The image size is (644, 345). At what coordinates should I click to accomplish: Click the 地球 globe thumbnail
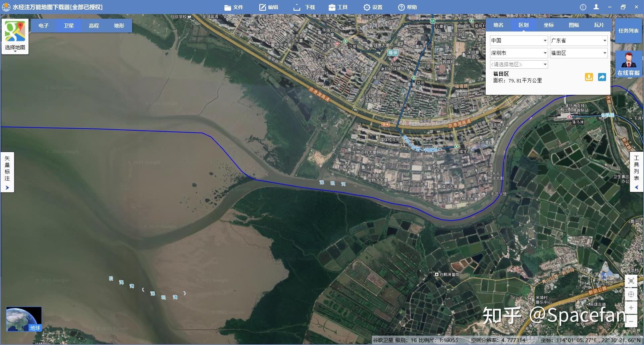24,319
